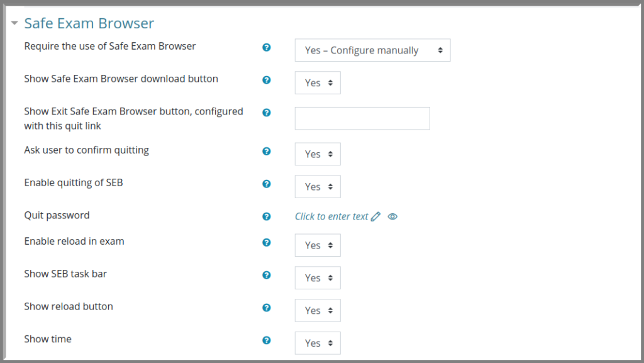Image resolution: width=644 pixels, height=363 pixels.
Task: View help for Quit password
Action: click(x=267, y=216)
